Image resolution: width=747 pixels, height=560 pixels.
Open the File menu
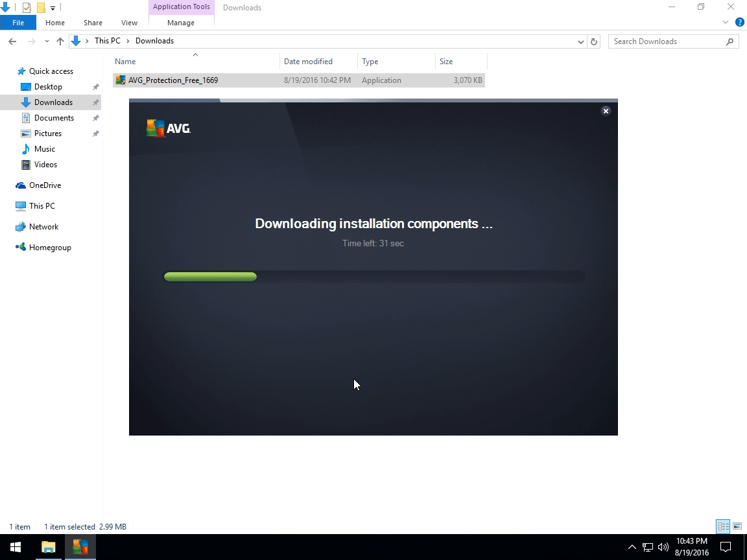(18, 23)
